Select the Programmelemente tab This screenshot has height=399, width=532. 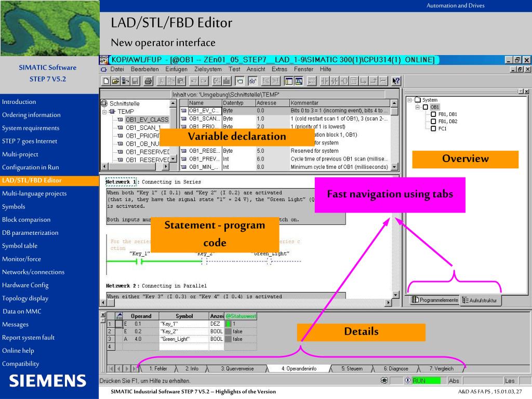click(435, 300)
